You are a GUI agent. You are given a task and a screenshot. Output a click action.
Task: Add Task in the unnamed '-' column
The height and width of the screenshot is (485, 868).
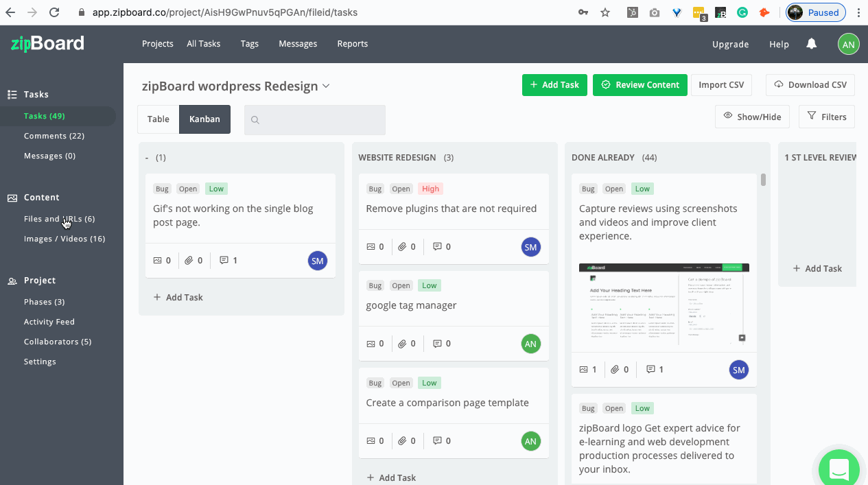pos(178,298)
